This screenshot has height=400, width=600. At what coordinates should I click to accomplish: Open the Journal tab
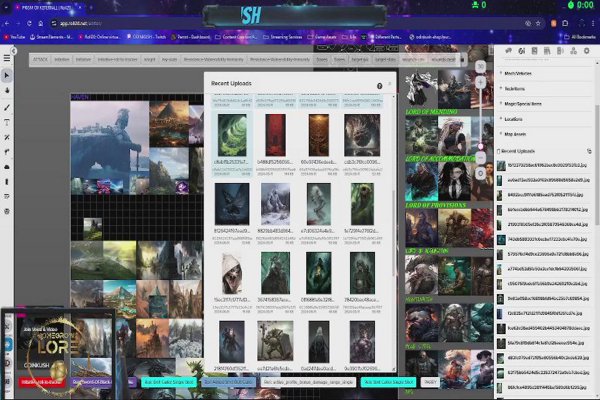pos(535,51)
